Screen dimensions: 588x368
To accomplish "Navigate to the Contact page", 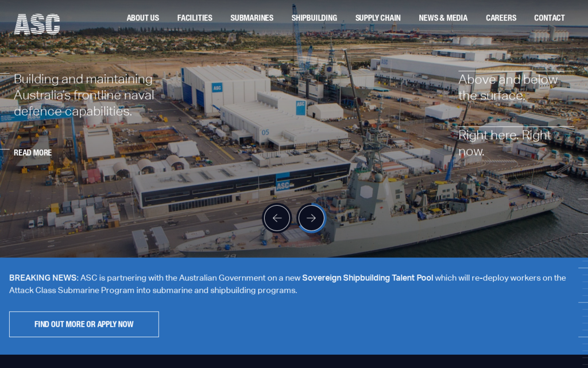I will point(549,18).
